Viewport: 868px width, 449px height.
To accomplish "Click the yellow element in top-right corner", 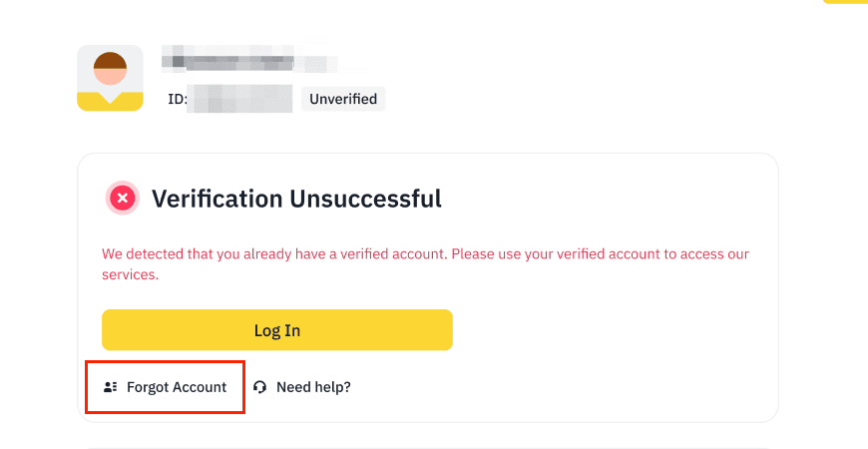I will (x=845, y=2).
